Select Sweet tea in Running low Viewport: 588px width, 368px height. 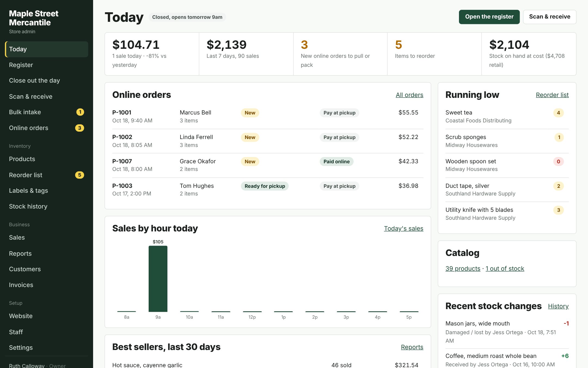[507, 116]
